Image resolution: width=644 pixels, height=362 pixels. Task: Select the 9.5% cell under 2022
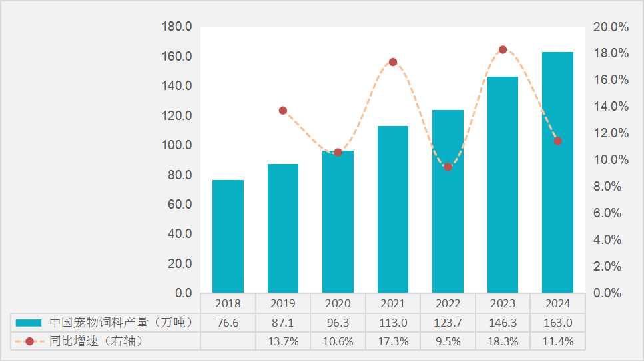coord(448,341)
